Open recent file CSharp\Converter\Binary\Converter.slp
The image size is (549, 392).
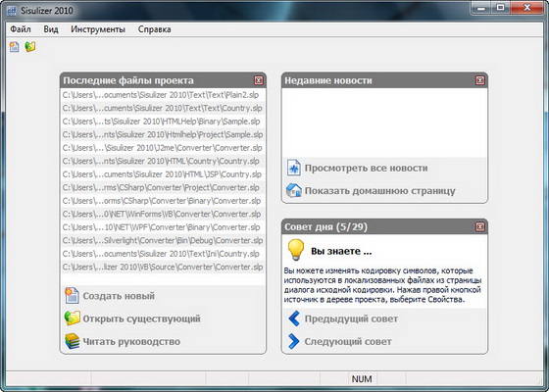tap(163, 201)
